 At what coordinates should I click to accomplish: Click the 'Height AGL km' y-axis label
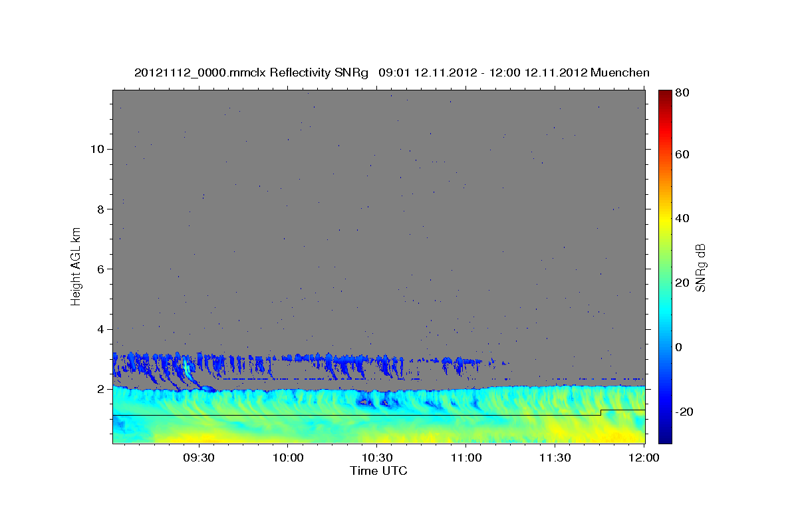point(76,265)
